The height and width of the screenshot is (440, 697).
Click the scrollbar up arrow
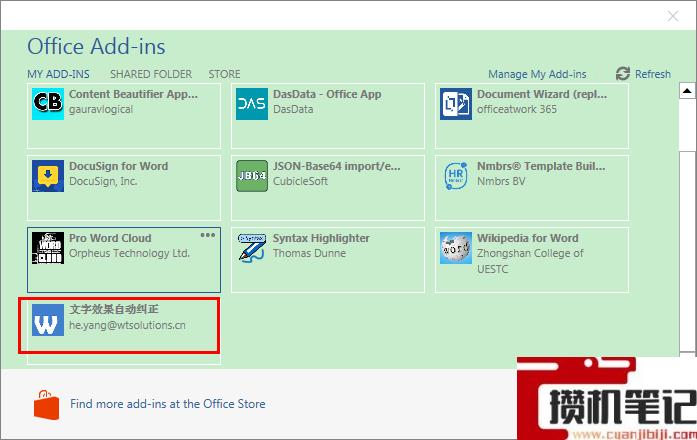click(687, 91)
